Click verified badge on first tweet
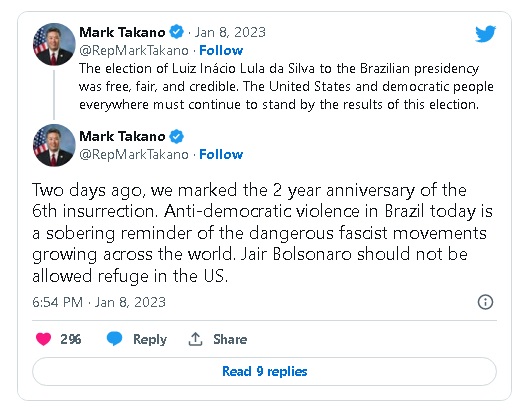This screenshot has width=530, height=418. coord(176,32)
